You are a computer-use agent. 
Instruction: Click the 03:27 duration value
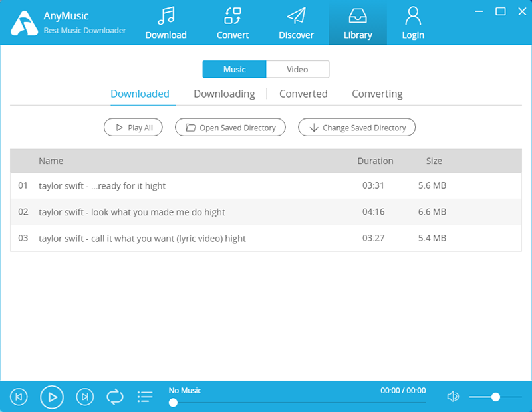373,238
